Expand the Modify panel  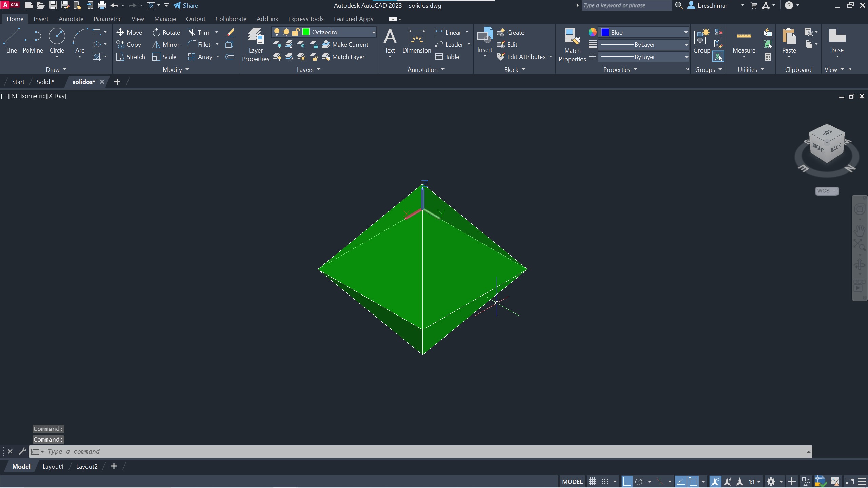(x=176, y=69)
